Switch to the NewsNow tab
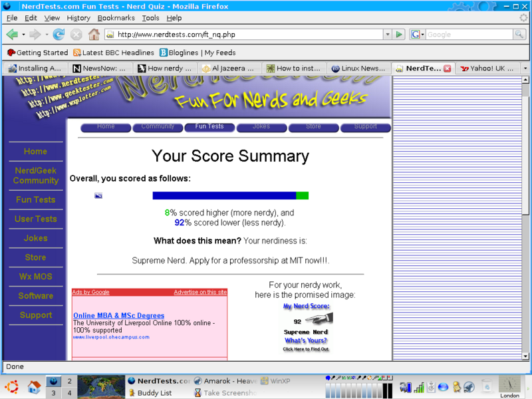The height and width of the screenshot is (399, 532). click(100, 68)
